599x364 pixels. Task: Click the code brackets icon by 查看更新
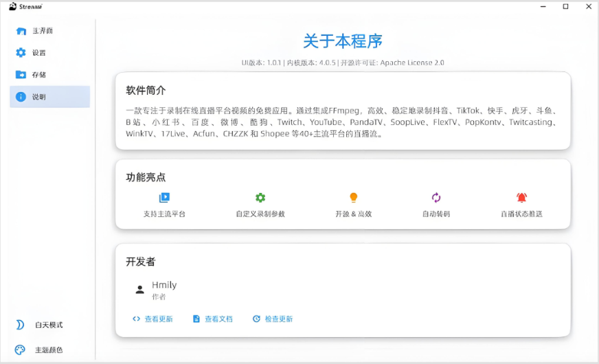[x=137, y=319]
